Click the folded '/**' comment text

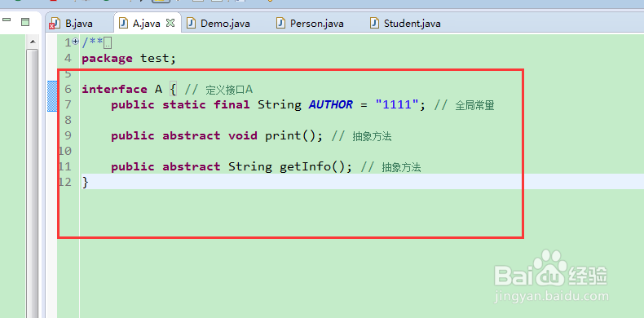[92, 42]
